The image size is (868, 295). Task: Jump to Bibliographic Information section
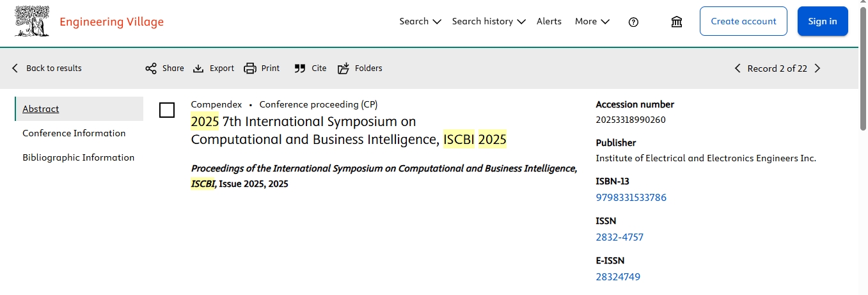pos(79,157)
